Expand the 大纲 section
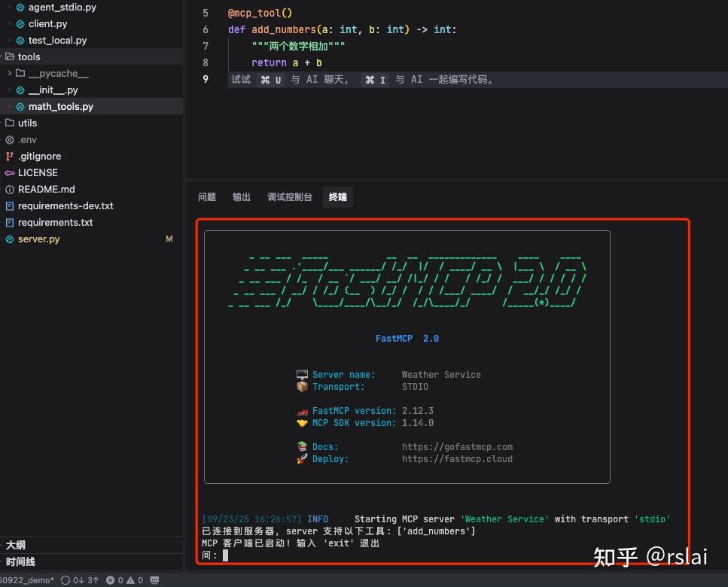Viewport: 728px width, 587px height. pyautogui.click(x=15, y=545)
